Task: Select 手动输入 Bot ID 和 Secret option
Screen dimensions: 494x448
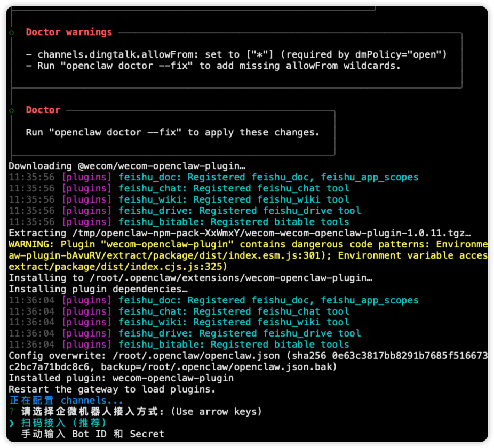Action: 93,434
